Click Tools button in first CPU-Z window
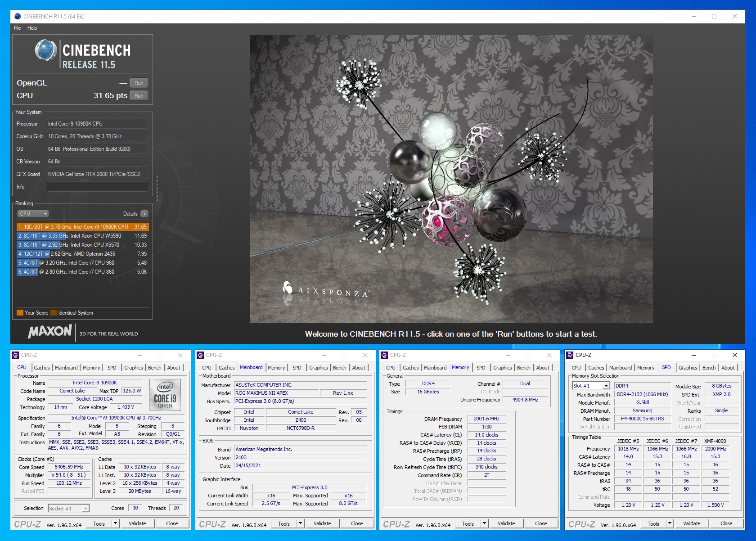 [x=99, y=523]
